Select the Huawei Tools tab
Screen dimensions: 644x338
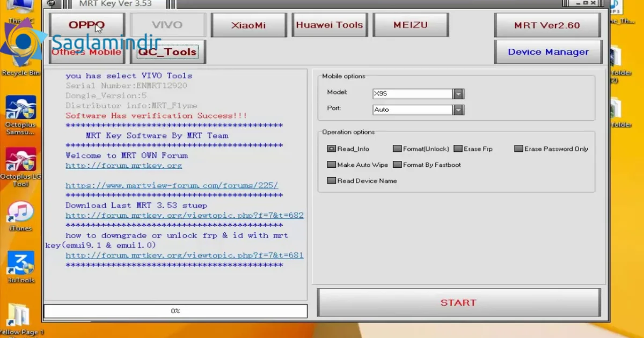tap(330, 25)
